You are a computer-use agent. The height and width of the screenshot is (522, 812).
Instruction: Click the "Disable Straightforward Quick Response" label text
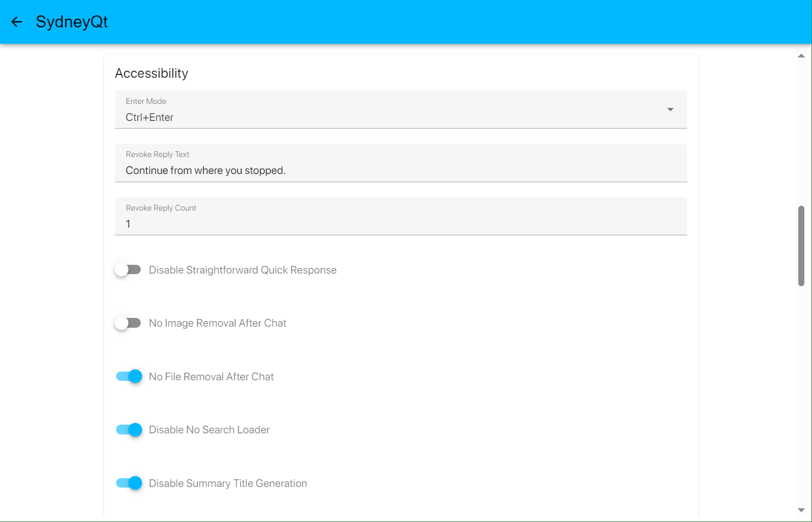click(x=243, y=270)
